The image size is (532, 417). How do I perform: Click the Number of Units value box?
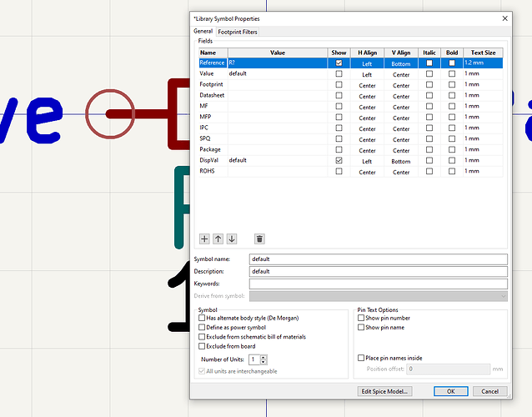tap(254, 359)
